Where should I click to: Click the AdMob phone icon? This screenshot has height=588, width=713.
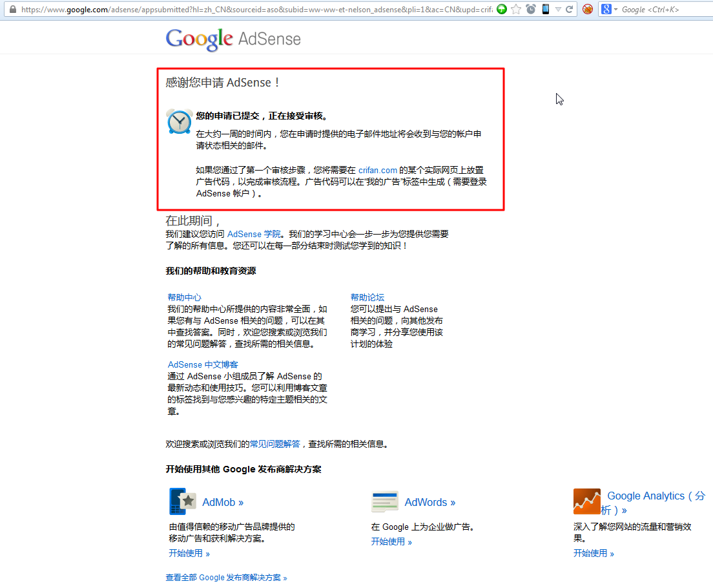(x=183, y=501)
